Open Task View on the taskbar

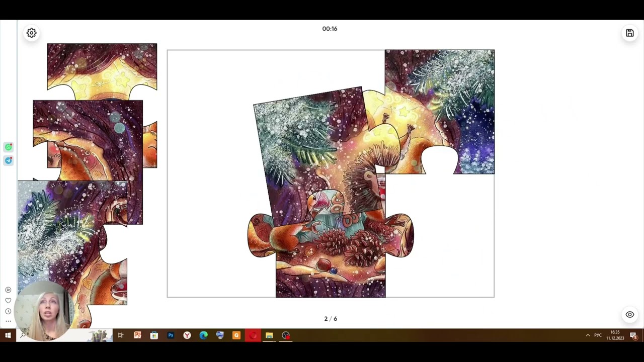coord(121,335)
